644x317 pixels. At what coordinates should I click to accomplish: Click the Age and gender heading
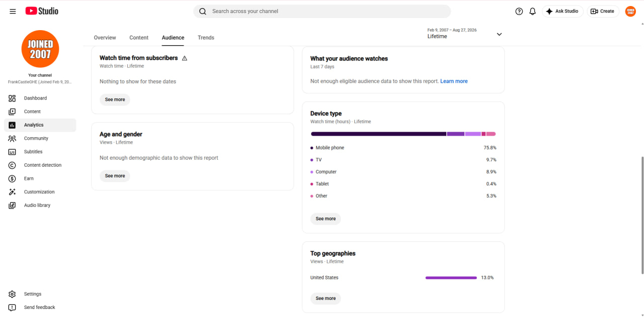[x=121, y=135]
